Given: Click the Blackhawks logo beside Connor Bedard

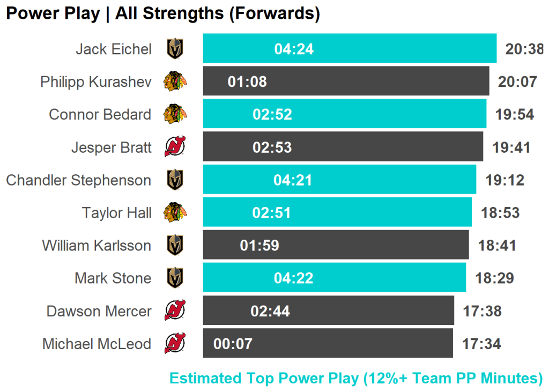Looking at the screenshot, I should [175, 115].
